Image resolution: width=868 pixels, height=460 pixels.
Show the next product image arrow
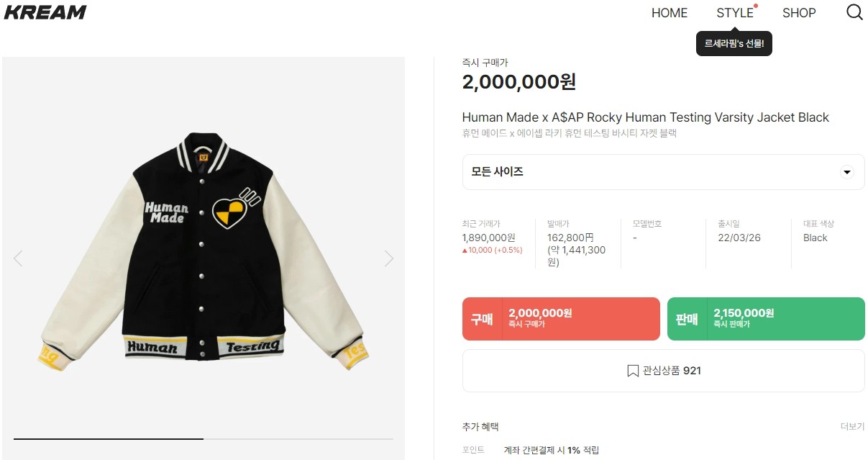pyautogui.click(x=389, y=258)
